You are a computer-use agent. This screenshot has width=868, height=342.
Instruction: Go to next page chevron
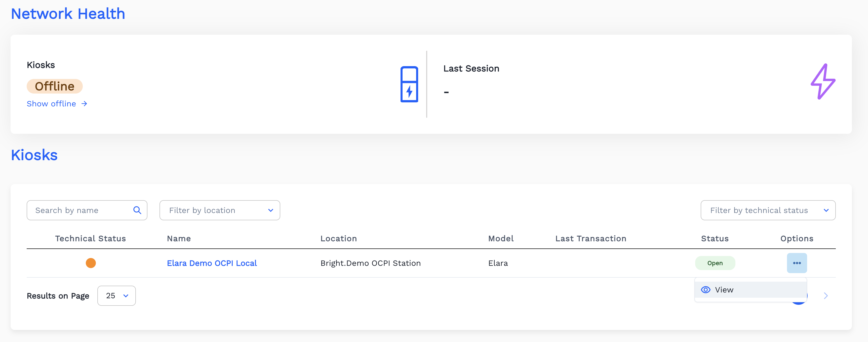point(825,295)
